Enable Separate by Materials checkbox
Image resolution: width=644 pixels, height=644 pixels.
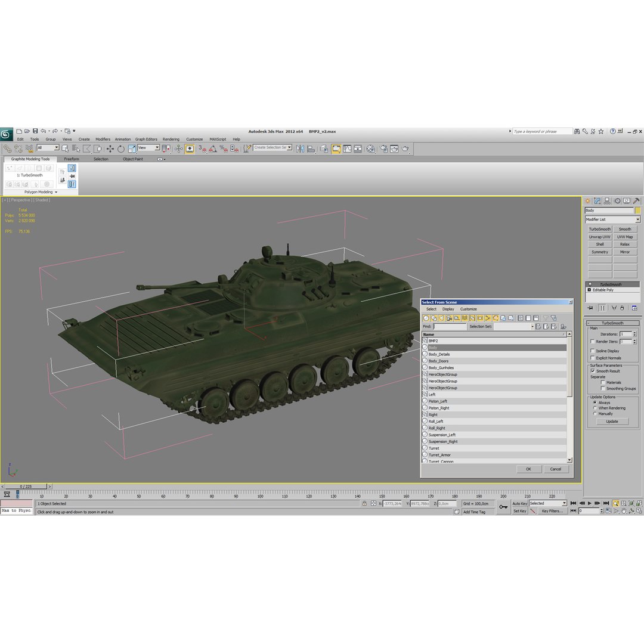[602, 382]
